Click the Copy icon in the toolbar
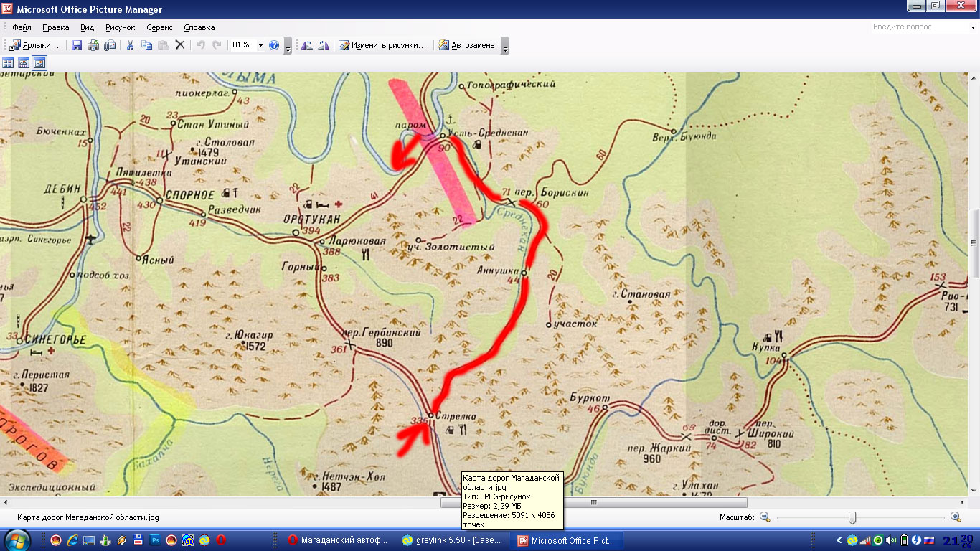980x551 pixels. click(147, 45)
